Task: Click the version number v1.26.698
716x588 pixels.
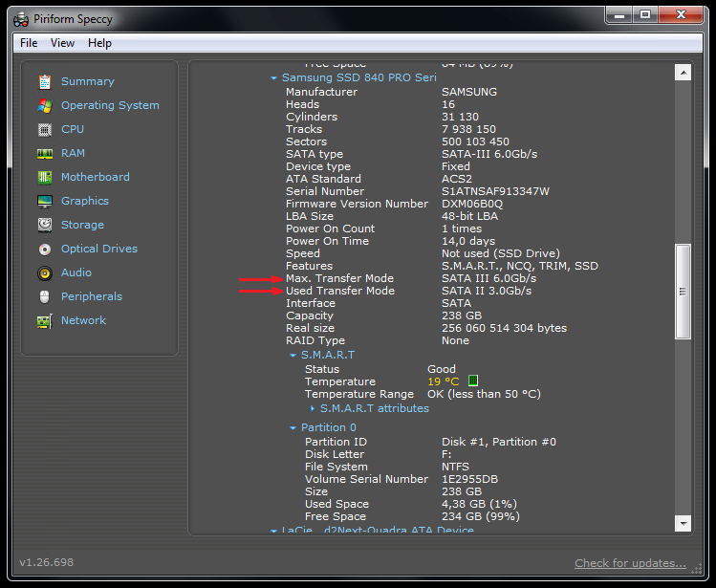Action: point(46,562)
